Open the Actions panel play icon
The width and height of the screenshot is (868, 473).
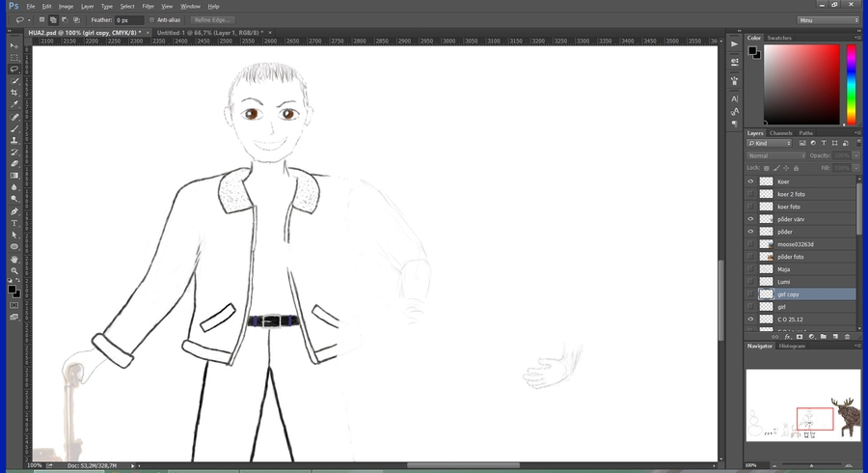pyautogui.click(x=735, y=44)
